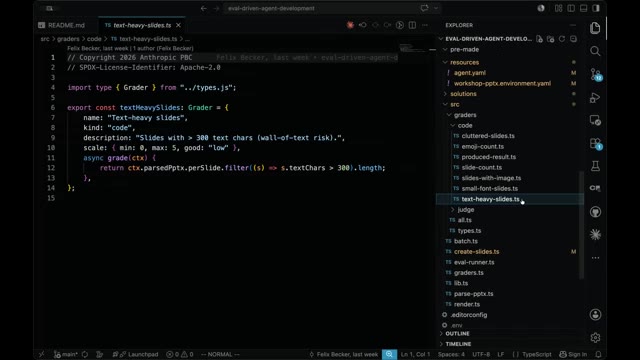Click Sign In in status bar
The height and width of the screenshot is (360, 640).
(573, 354)
